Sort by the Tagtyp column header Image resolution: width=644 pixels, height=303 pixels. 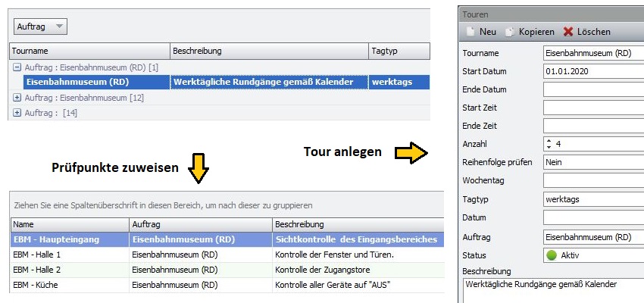coord(399,51)
